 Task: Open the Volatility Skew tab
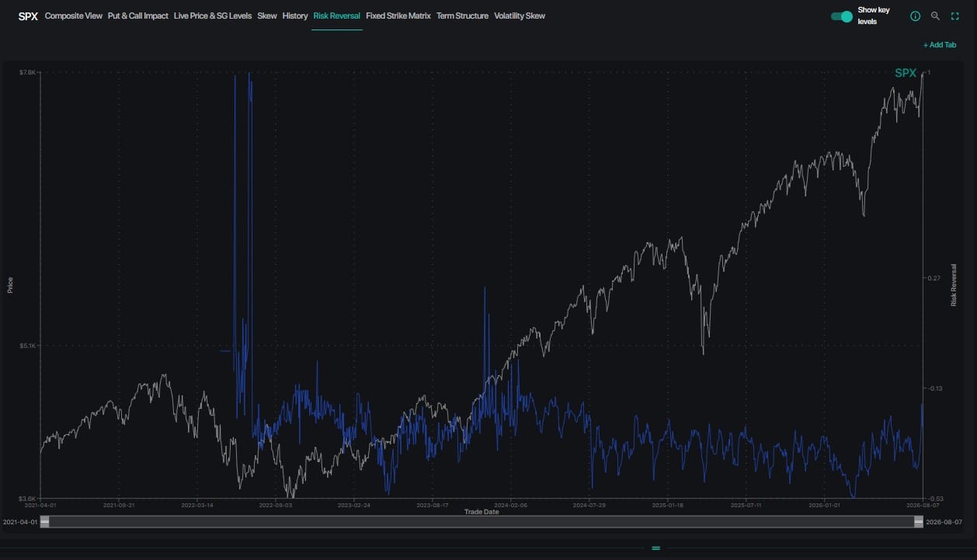tap(520, 16)
